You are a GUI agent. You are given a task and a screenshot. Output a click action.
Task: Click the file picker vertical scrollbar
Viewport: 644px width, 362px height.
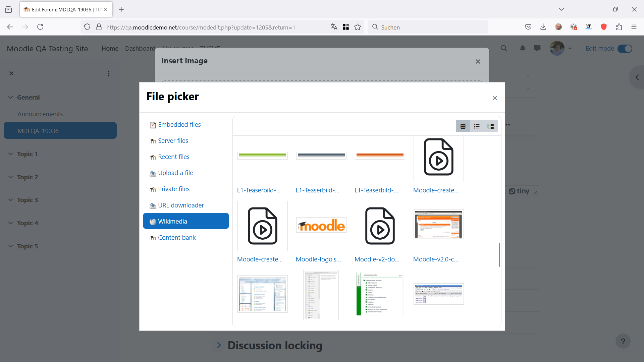coord(499,255)
